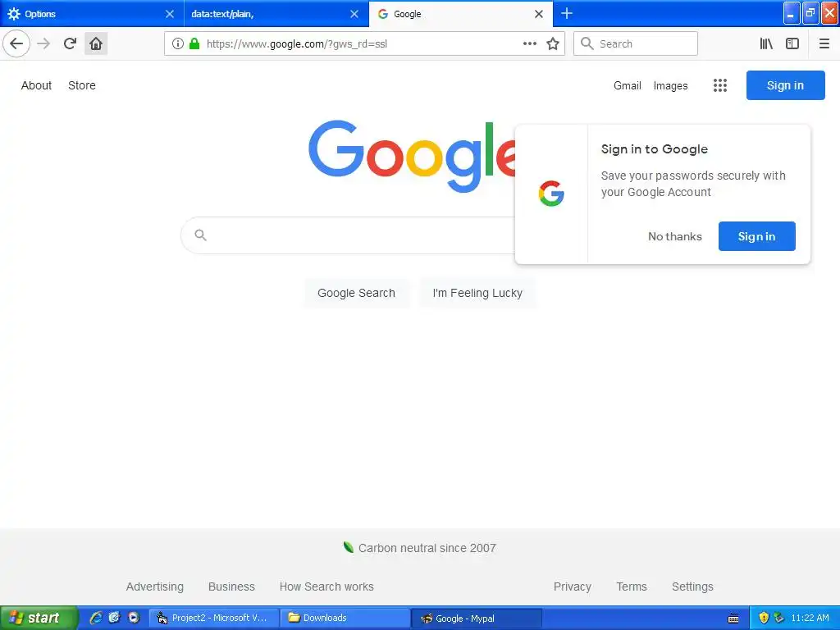Open the Advertising footer link

pos(155,587)
